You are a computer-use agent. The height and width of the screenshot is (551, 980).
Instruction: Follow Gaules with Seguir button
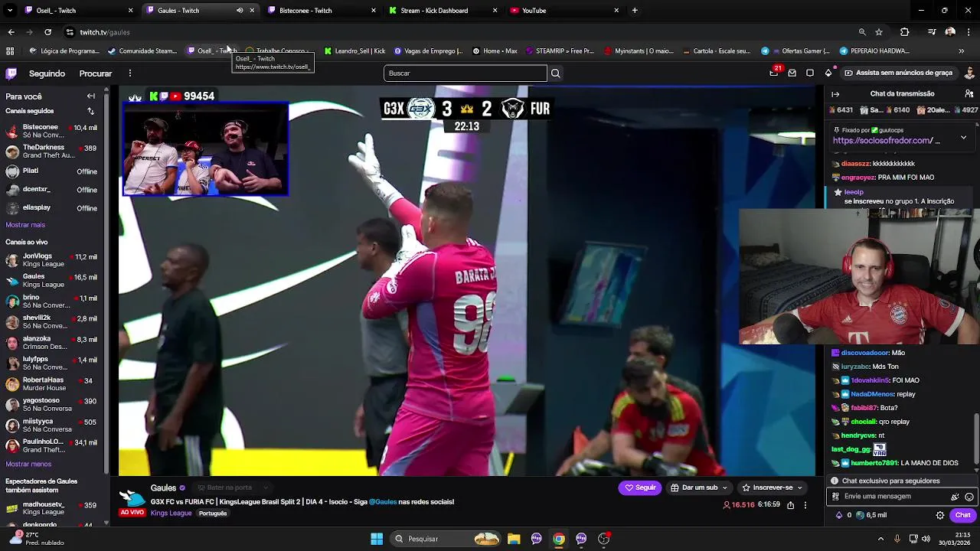640,487
